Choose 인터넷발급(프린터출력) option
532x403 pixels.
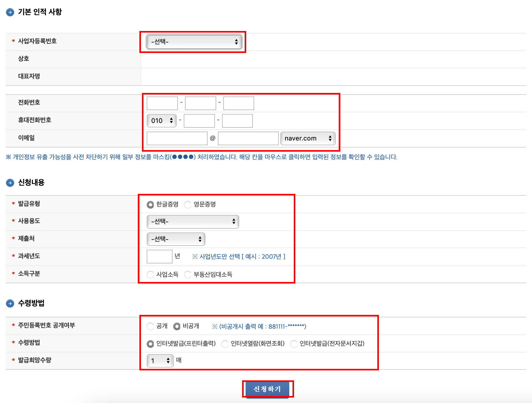tap(150, 344)
